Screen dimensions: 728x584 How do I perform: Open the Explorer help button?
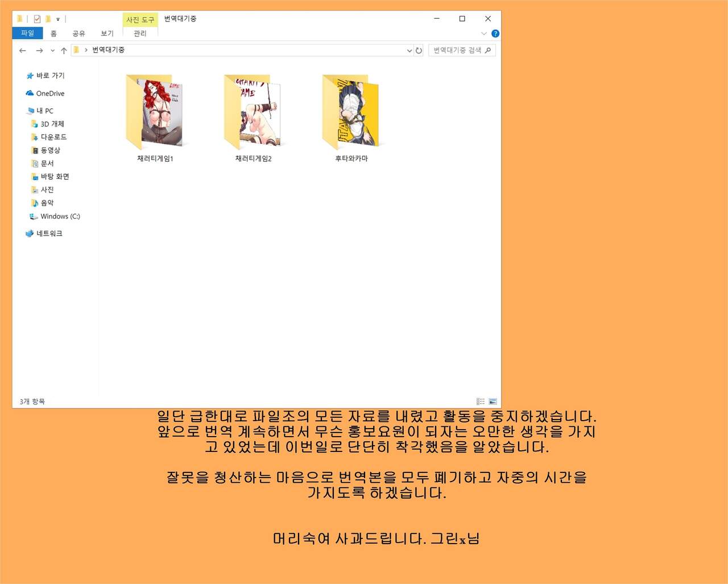[x=495, y=34]
